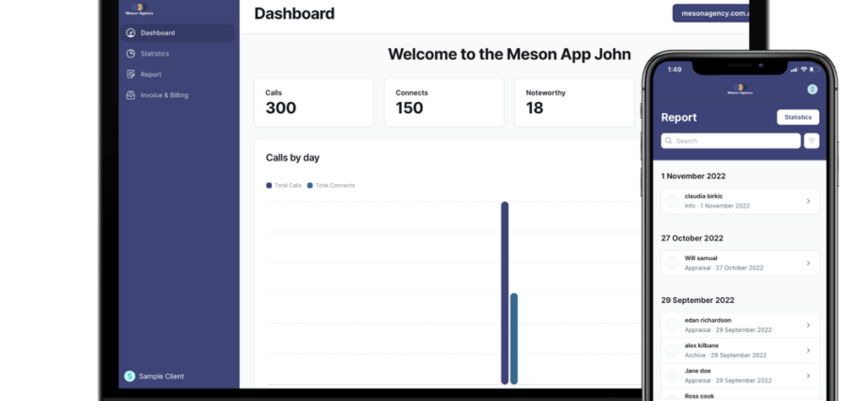
Task: Toggle the Total Calls legend item
Action: 285,185
